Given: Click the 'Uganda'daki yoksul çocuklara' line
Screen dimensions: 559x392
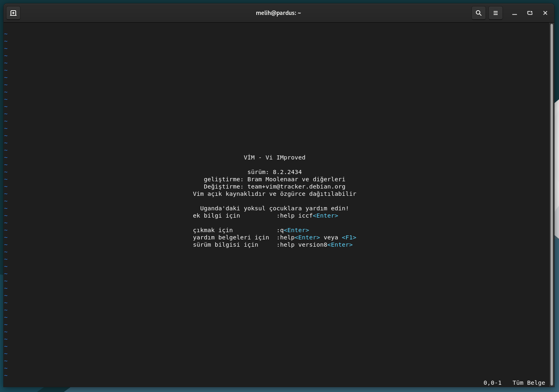Looking at the screenshot, I should (x=274, y=208).
